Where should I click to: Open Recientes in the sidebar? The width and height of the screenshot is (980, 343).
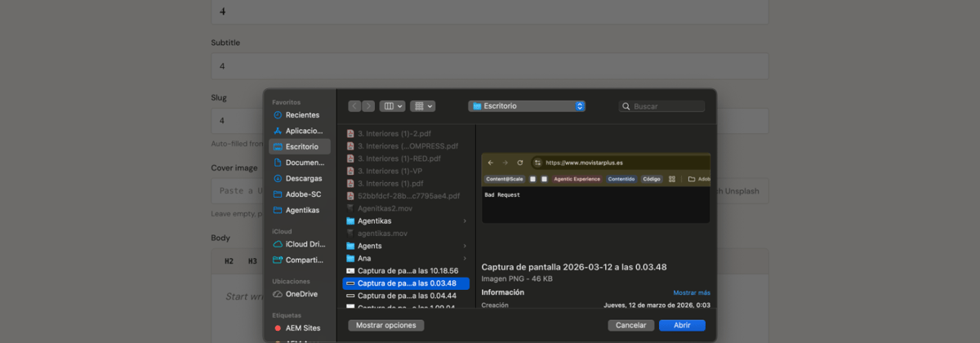(301, 115)
